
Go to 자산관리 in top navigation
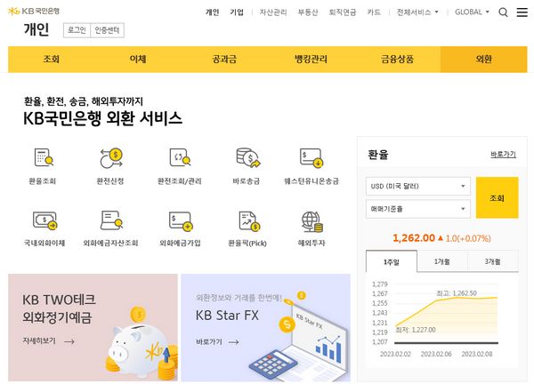273,12
